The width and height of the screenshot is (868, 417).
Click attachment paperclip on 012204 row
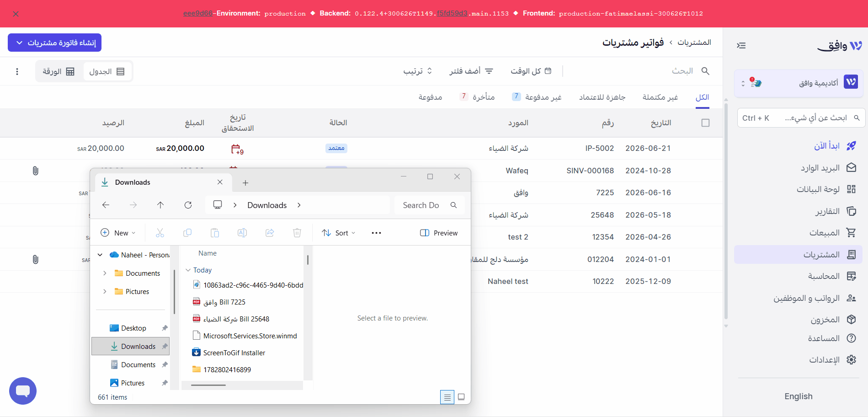tap(35, 259)
